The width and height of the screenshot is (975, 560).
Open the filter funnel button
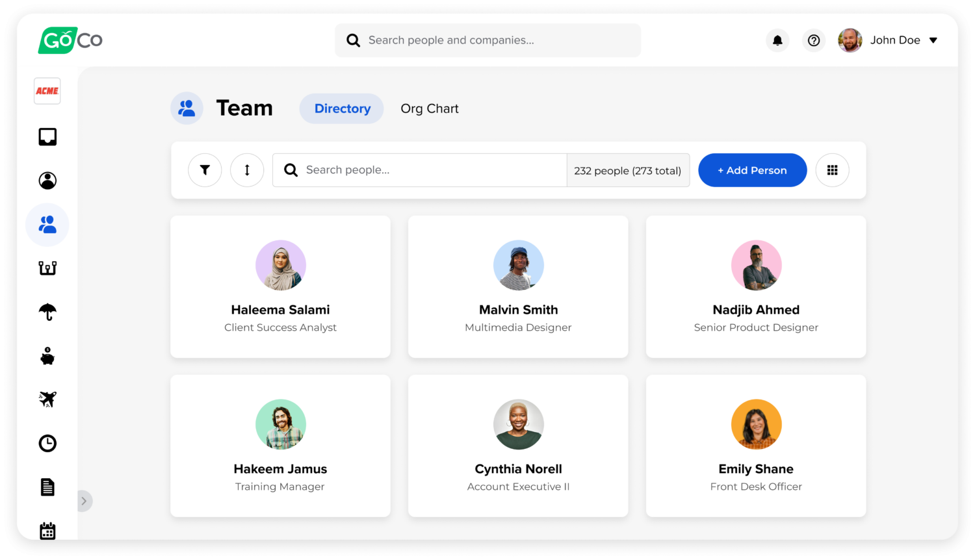pos(205,170)
